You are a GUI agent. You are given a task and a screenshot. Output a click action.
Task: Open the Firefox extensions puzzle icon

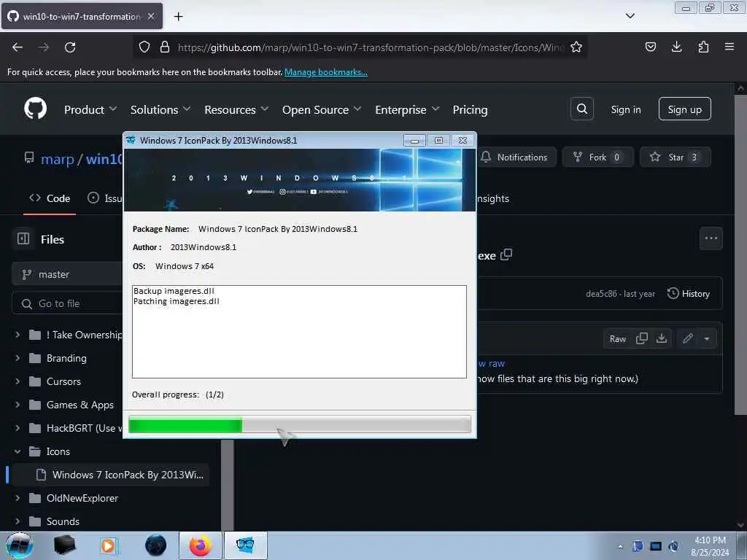tap(703, 47)
